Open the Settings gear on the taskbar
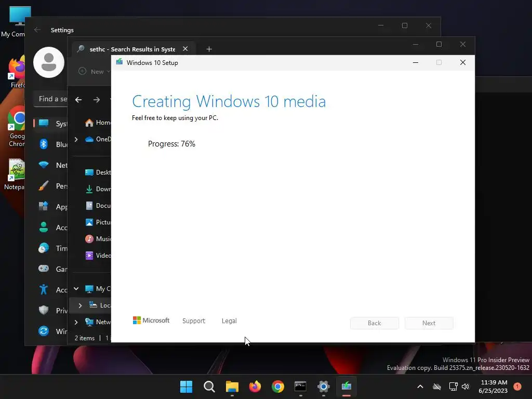This screenshot has width=532, height=399. 324,387
